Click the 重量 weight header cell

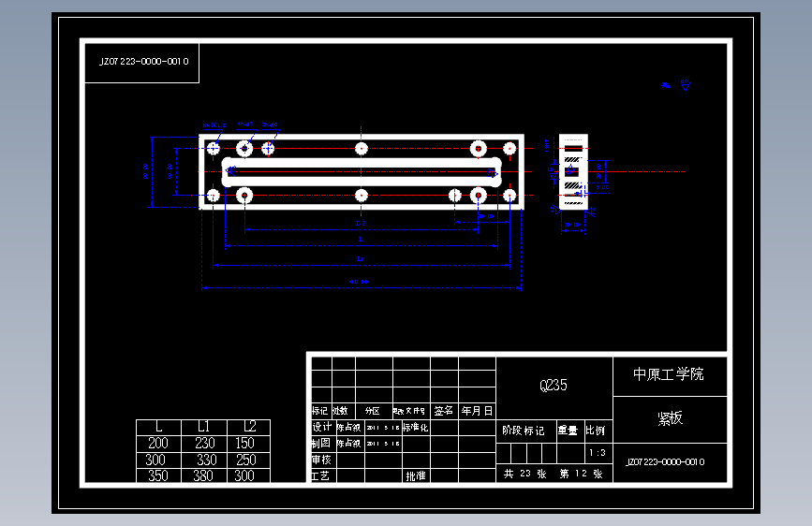(568, 431)
